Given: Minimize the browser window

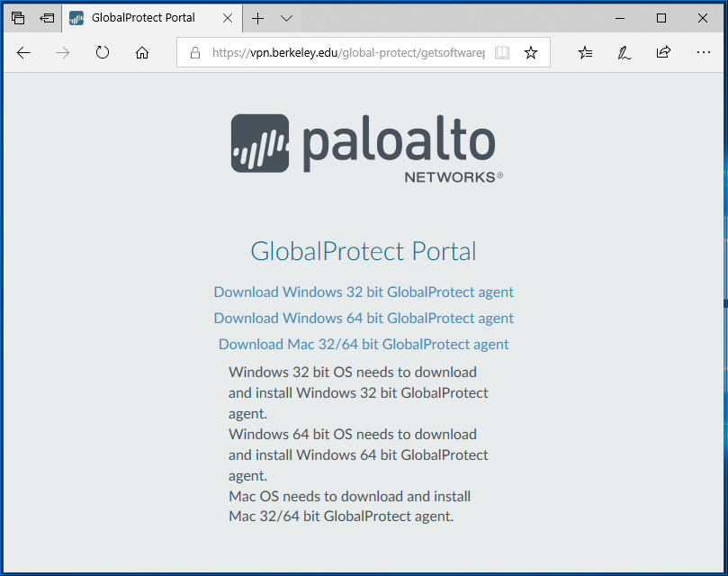Looking at the screenshot, I should pos(620,18).
